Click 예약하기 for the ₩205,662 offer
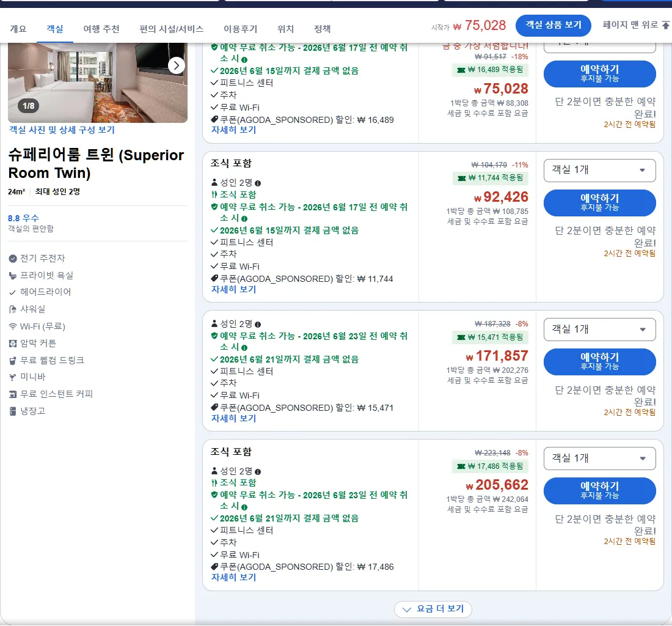Image resolution: width=672 pixels, height=626 pixels. [x=599, y=490]
